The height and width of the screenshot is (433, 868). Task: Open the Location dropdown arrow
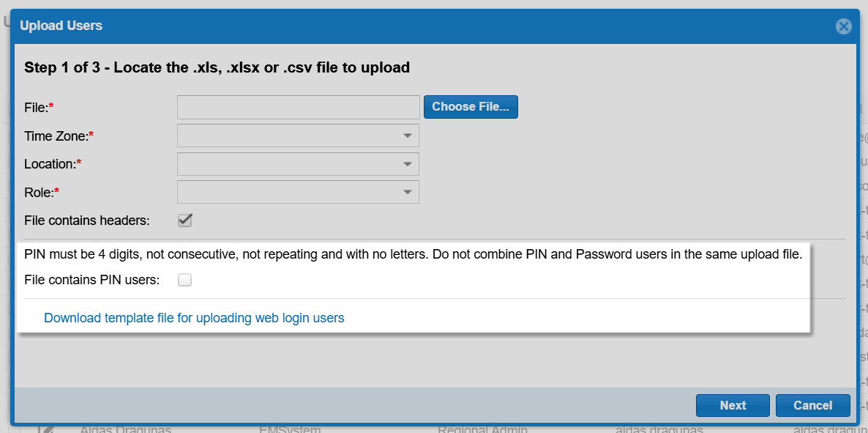click(408, 163)
